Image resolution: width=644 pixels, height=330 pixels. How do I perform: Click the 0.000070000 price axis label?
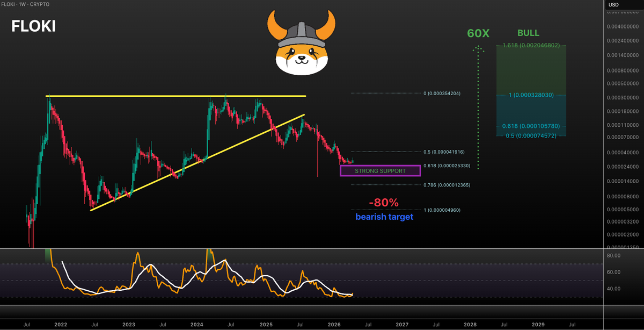623,138
